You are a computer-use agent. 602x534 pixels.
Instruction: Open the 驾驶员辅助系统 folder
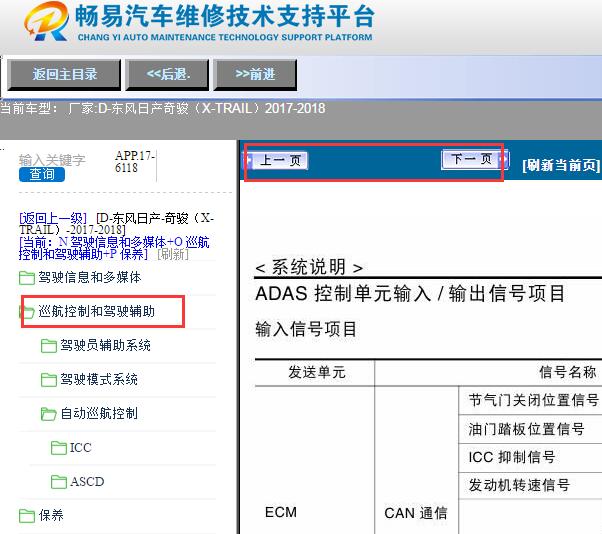click(x=105, y=345)
